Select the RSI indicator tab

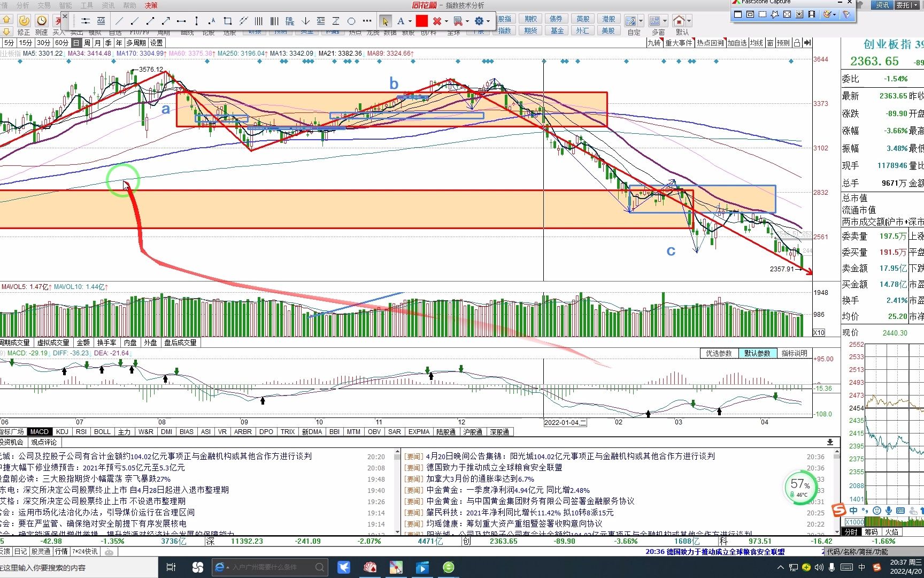(x=81, y=432)
